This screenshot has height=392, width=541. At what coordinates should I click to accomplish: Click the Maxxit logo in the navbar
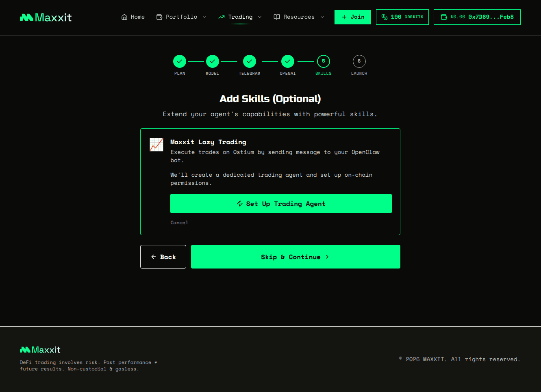(45, 17)
